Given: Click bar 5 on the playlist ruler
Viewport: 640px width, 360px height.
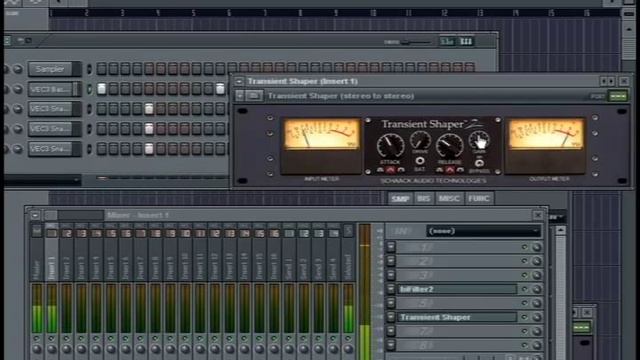Looking at the screenshot, I should pyautogui.click(x=193, y=13).
